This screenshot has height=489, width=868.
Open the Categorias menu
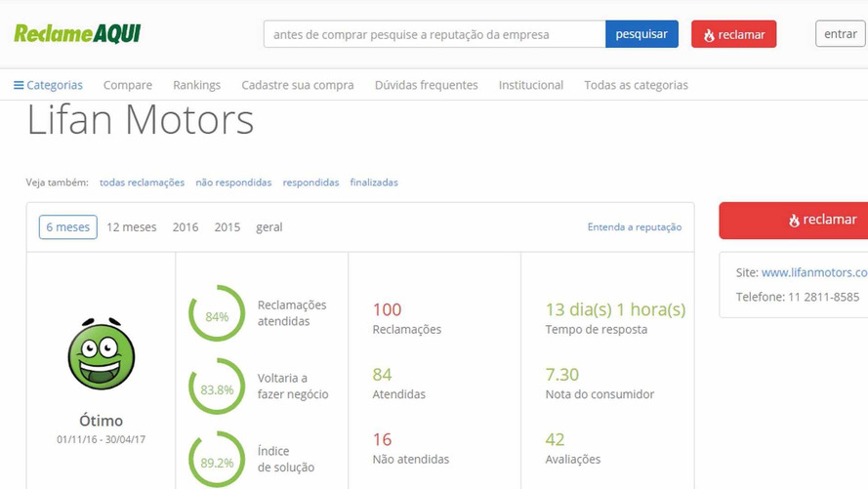(48, 85)
